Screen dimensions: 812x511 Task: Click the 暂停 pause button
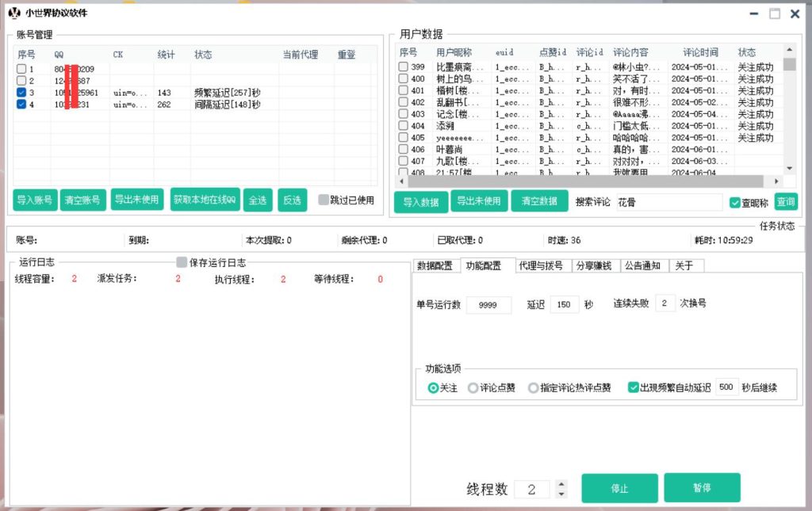[702, 488]
